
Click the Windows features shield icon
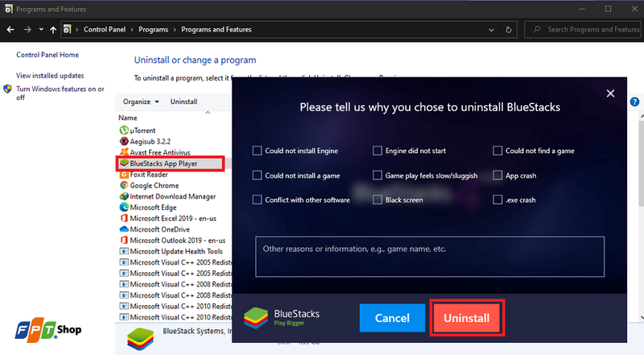[7, 89]
